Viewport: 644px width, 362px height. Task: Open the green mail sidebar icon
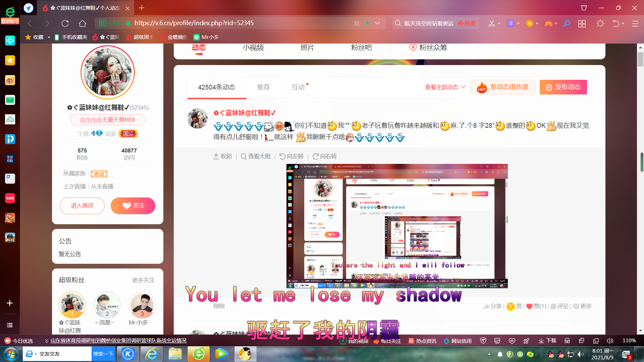tap(10, 100)
